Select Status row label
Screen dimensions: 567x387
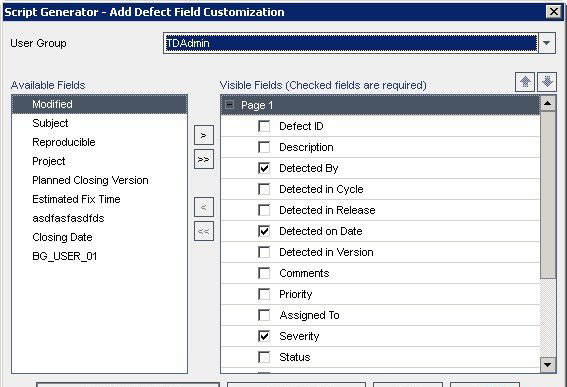tap(295, 357)
